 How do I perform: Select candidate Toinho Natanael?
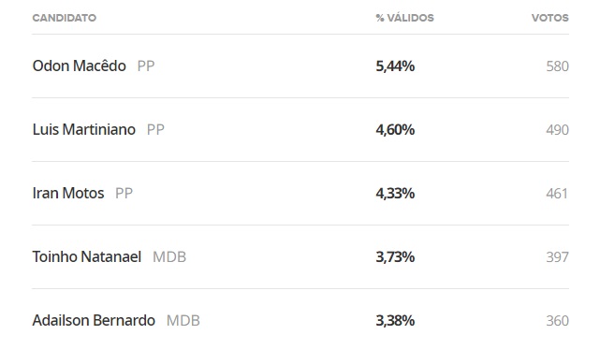(x=87, y=256)
